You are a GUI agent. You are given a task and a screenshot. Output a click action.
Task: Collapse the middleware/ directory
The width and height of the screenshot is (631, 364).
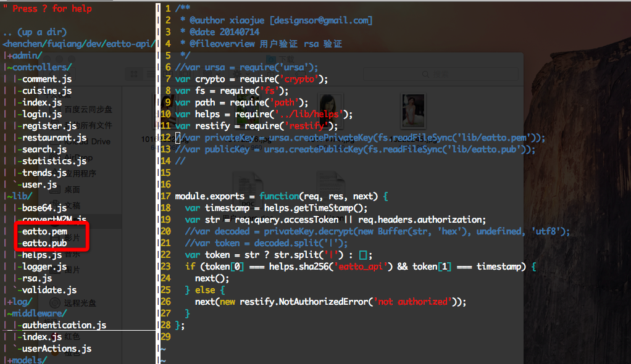pos(37,313)
